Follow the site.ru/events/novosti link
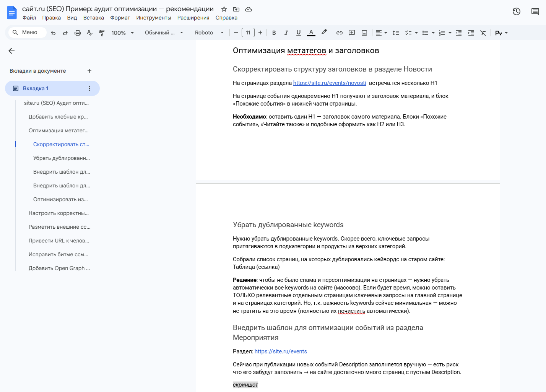The height and width of the screenshot is (392, 546). 329,83
